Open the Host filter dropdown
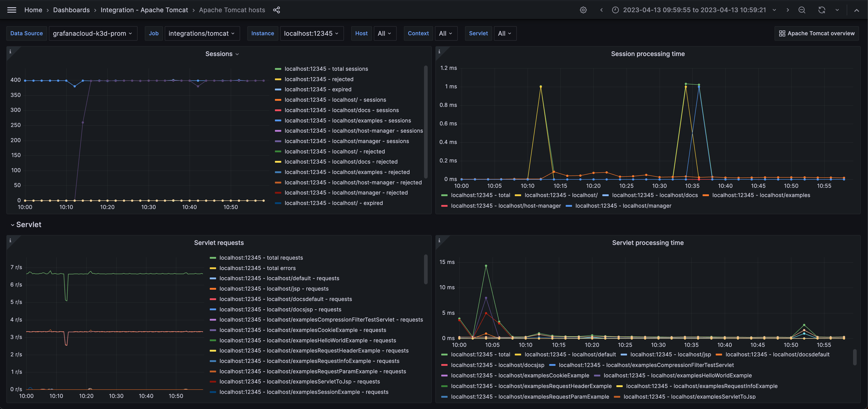868x409 pixels. point(384,33)
